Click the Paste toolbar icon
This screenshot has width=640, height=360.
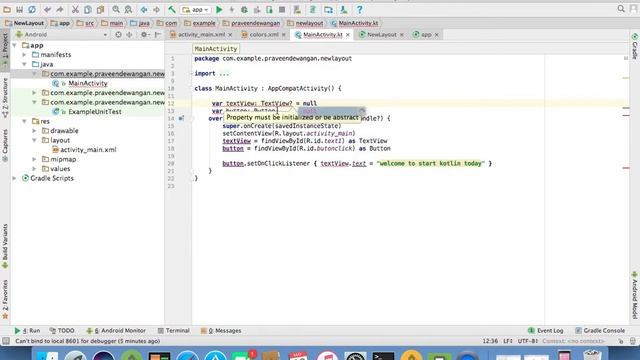point(100,9)
